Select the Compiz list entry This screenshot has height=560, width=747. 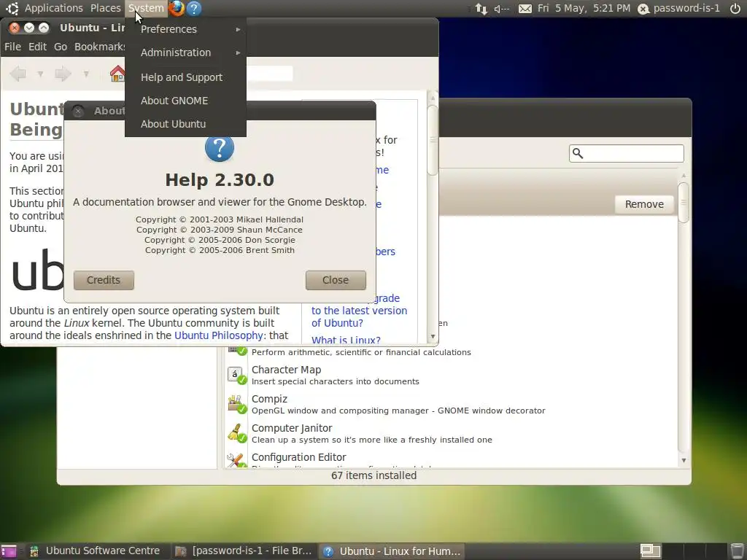pos(450,404)
